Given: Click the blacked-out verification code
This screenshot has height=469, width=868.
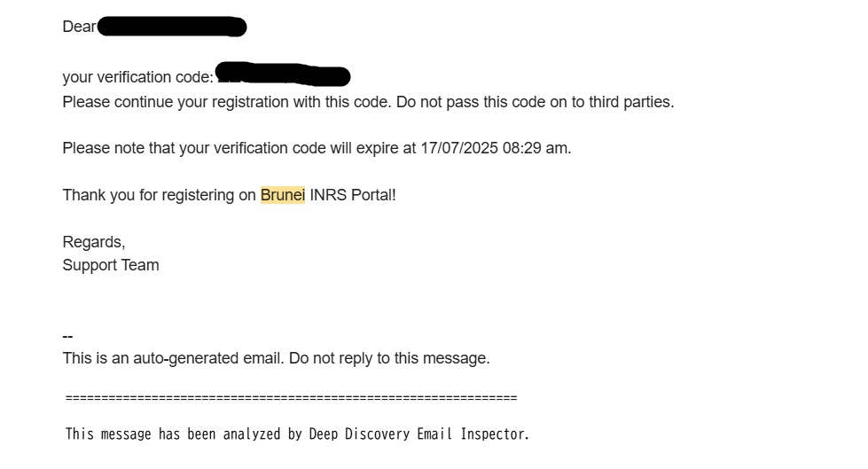Looking at the screenshot, I should pyautogui.click(x=284, y=75).
